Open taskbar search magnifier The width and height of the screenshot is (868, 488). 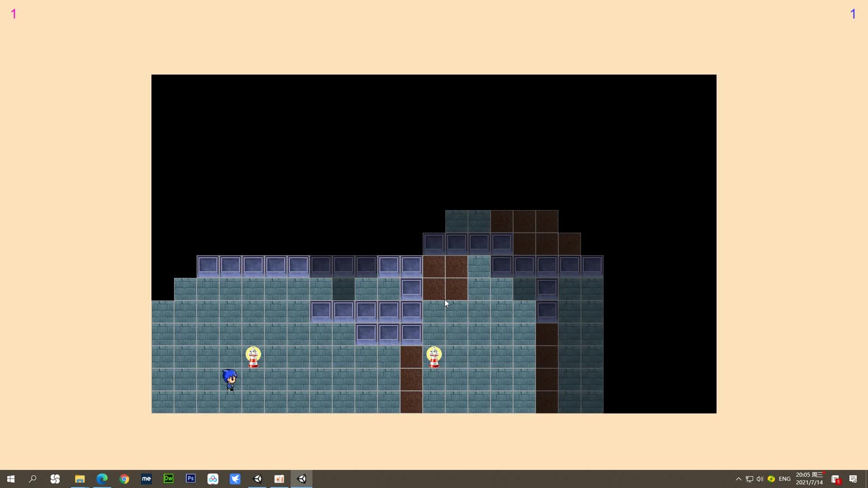point(33,479)
